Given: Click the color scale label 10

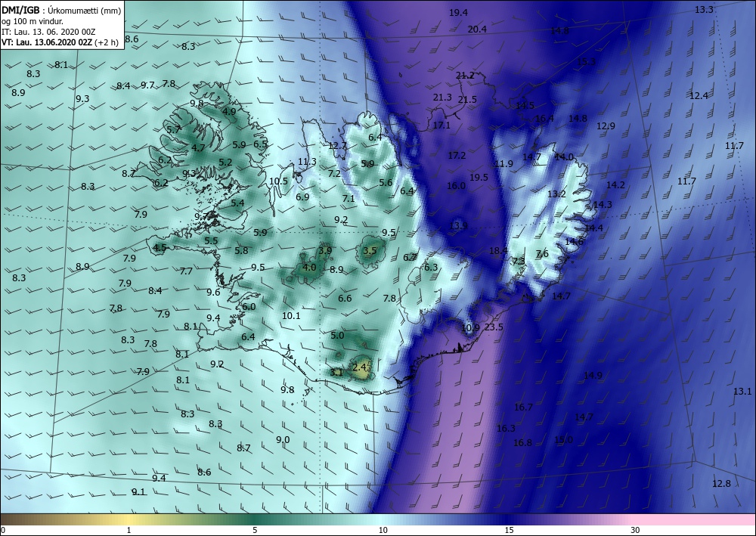Looking at the screenshot, I should (x=383, y=530).
